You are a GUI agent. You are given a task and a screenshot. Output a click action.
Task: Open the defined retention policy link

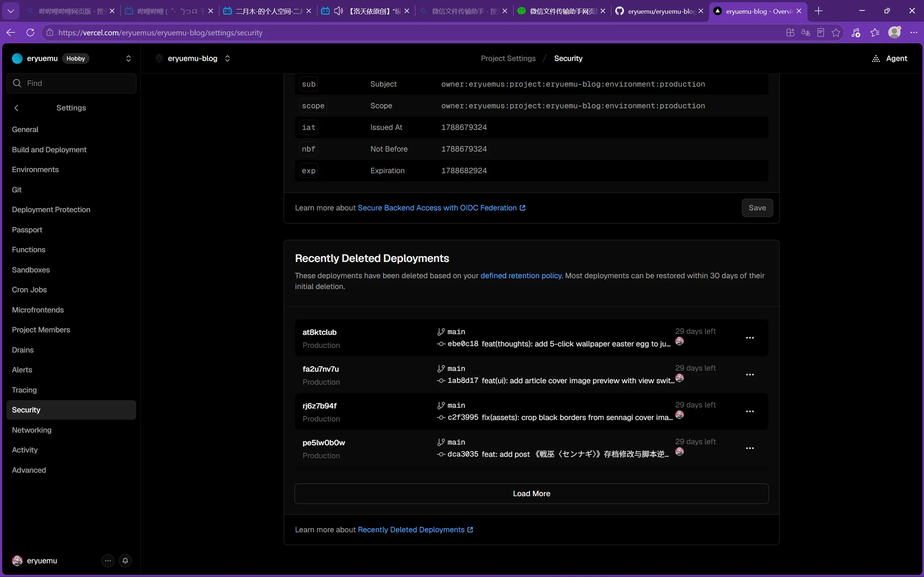[x=521, y=276]
